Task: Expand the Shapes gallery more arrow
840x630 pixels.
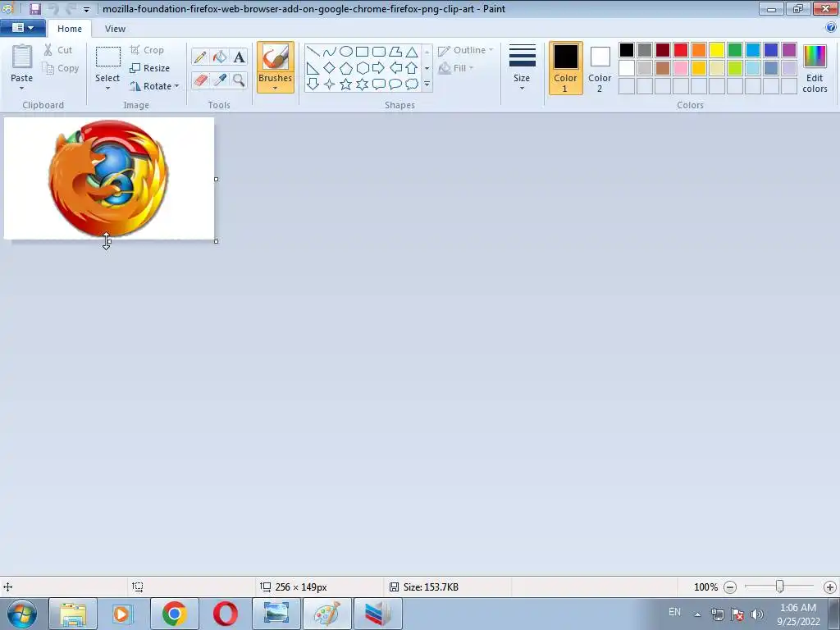Action: [x=427, y=84]
